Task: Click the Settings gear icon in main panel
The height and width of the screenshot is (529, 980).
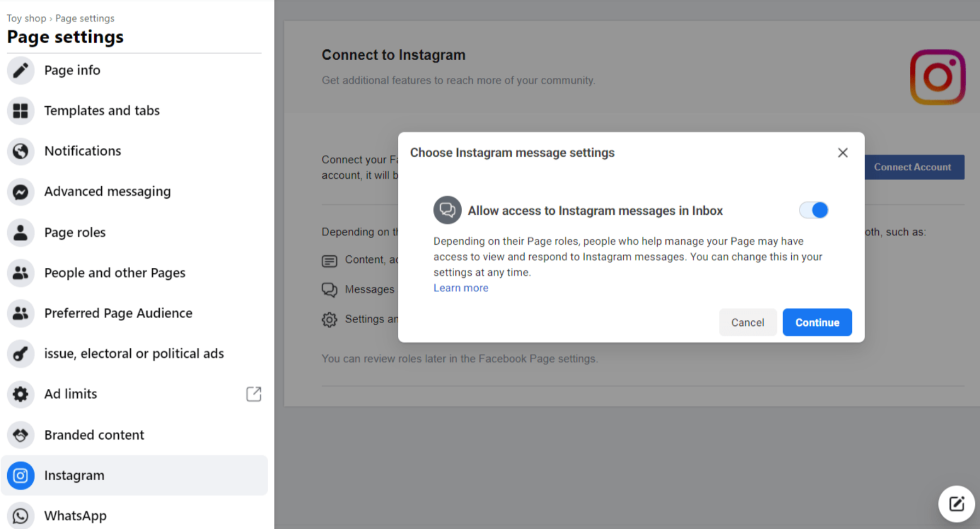Action: click(x=329, y=319)
